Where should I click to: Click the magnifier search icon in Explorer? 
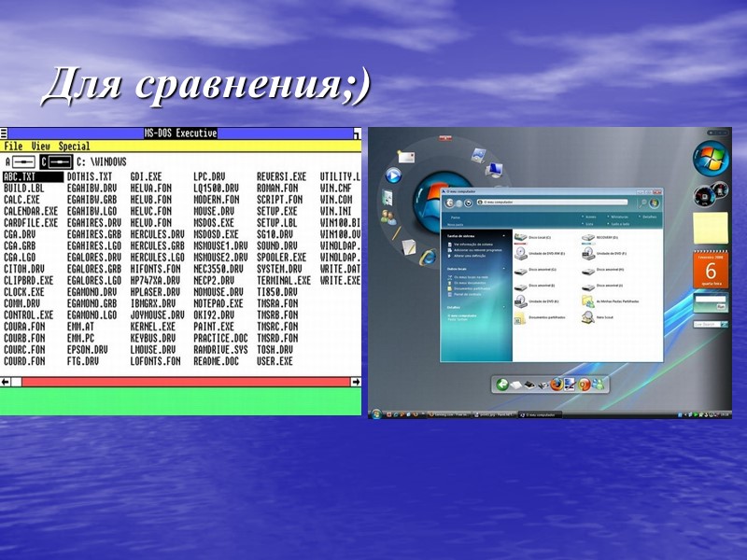click(x=642, y=203)
